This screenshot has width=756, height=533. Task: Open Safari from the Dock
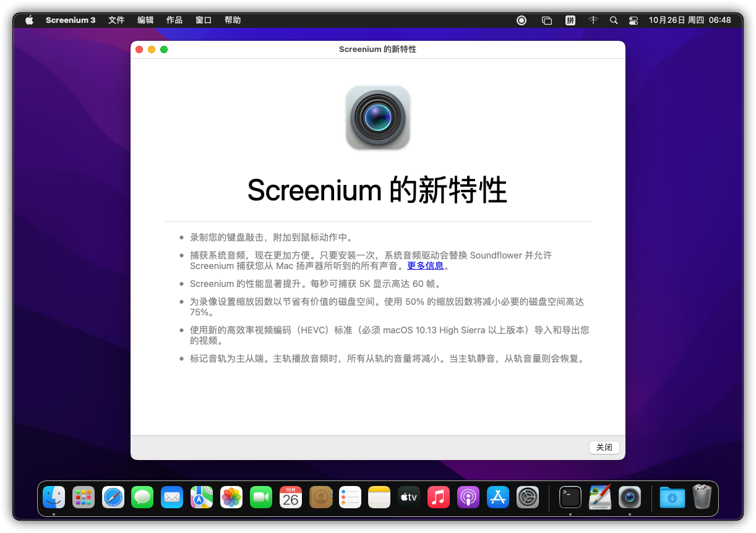click(113, 497)
